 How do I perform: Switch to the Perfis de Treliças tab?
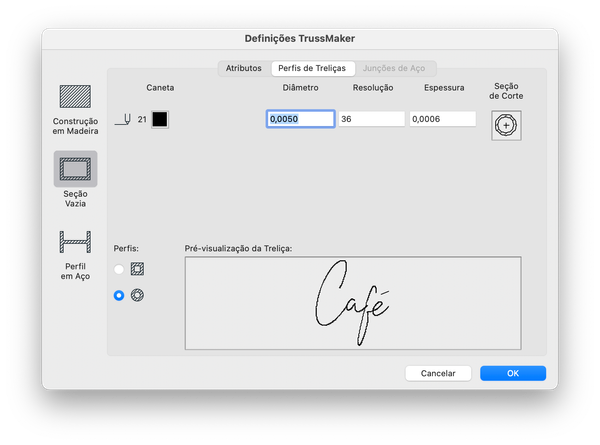coord(312,68)
